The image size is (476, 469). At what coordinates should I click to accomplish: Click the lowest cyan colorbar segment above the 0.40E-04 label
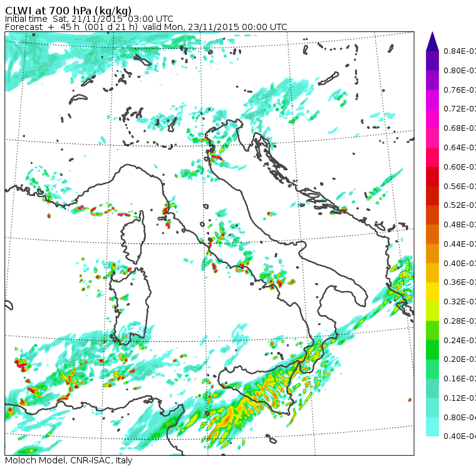click(x=432, y=427)
